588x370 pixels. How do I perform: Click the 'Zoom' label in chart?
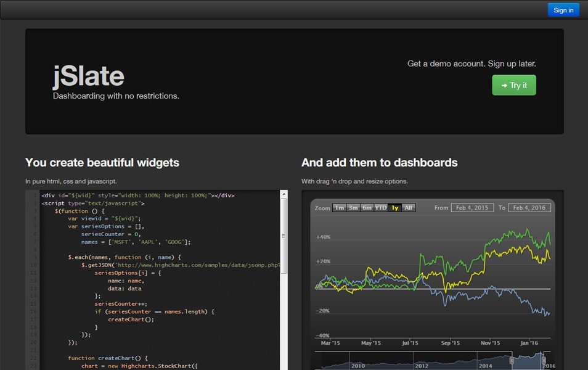(322, 208)
